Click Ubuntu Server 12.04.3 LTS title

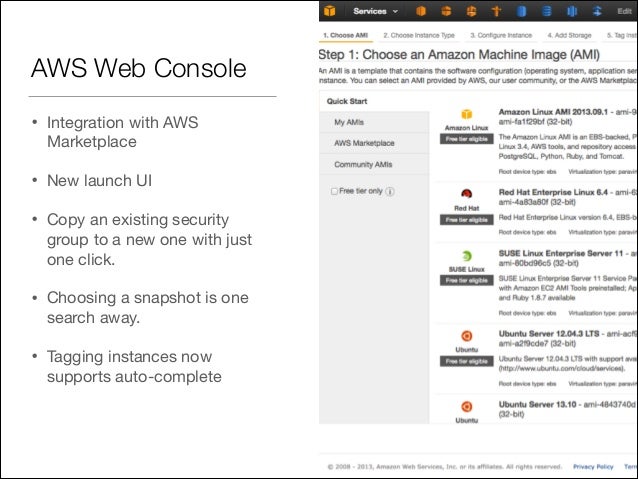pyautogui.click(x=549, y=334)
